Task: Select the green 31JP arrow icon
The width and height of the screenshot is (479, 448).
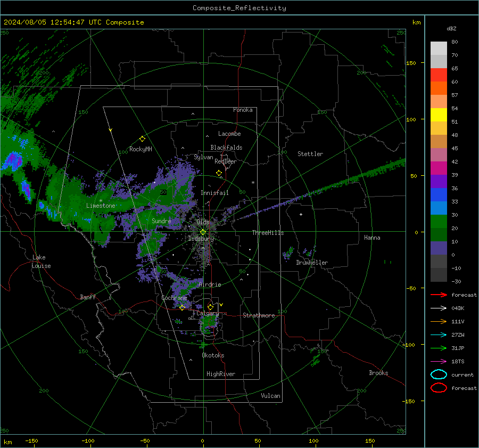Action: [439, 348]
